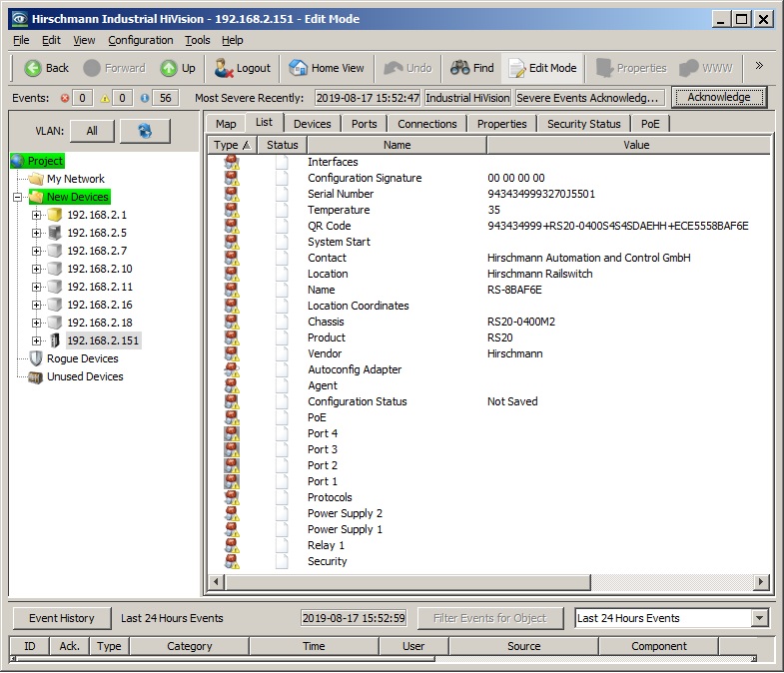
Task: Select device 192.168.2.18 in the tree
Action: click(99, 323)
